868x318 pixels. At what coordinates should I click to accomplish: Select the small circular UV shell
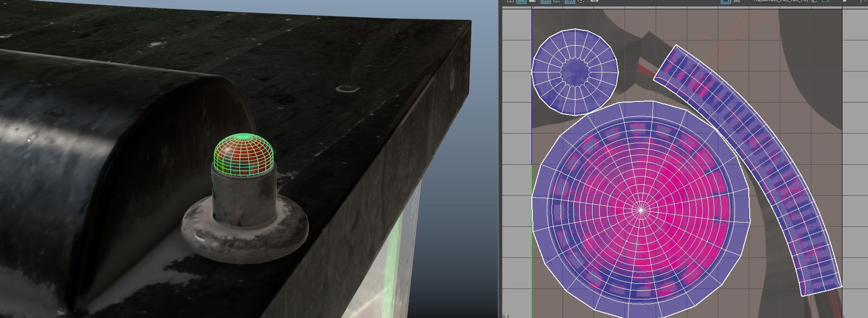tap(575, 72)
